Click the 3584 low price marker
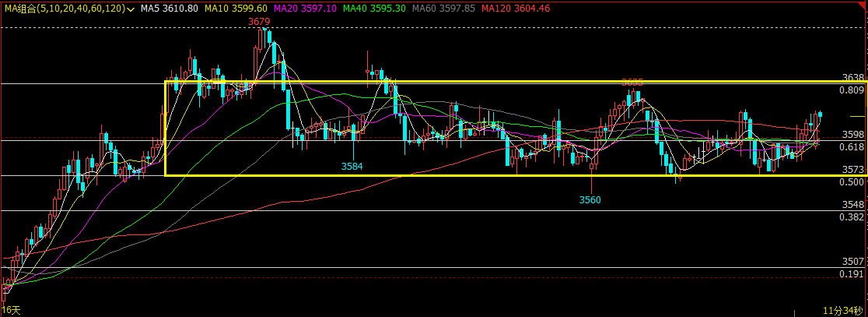 (x=352, y=166)
